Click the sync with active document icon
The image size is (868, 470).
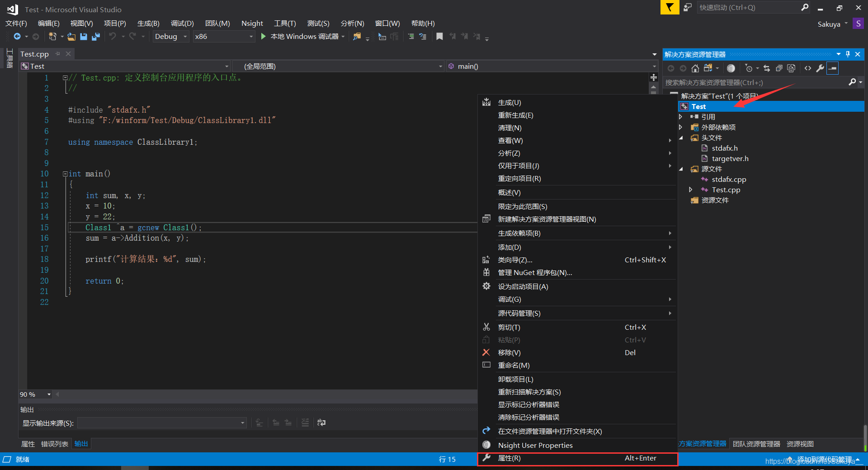[x=767, y=68]
